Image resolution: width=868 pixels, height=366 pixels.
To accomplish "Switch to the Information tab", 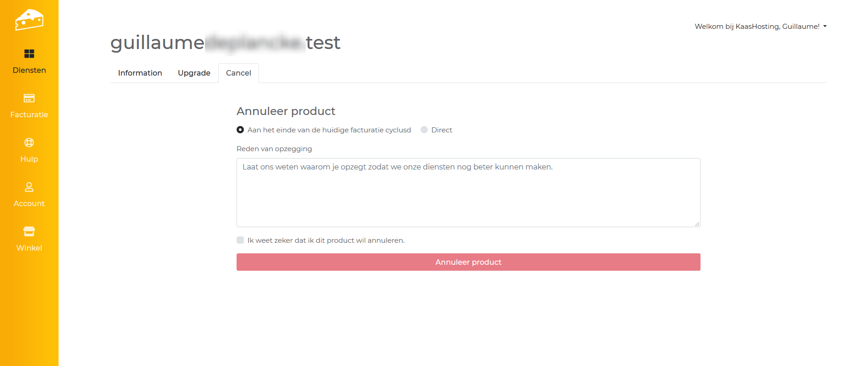I will point(140,73).
